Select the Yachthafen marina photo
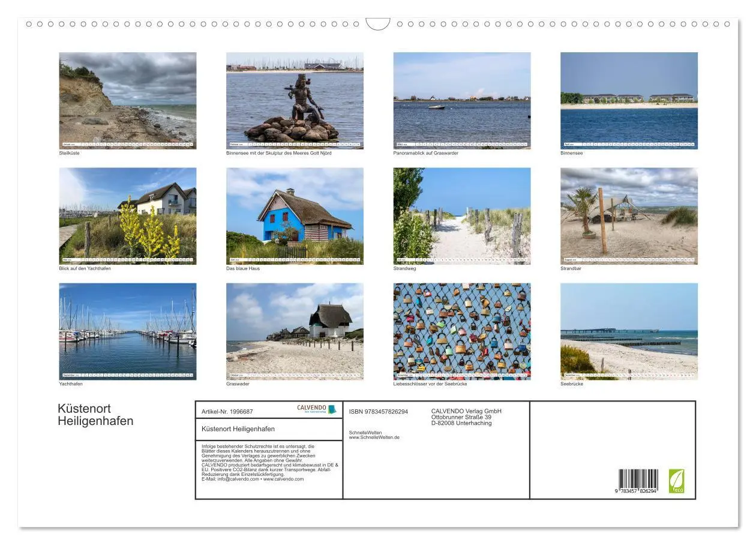Screen dimensions: 756x545 click(x=127, y=331)
